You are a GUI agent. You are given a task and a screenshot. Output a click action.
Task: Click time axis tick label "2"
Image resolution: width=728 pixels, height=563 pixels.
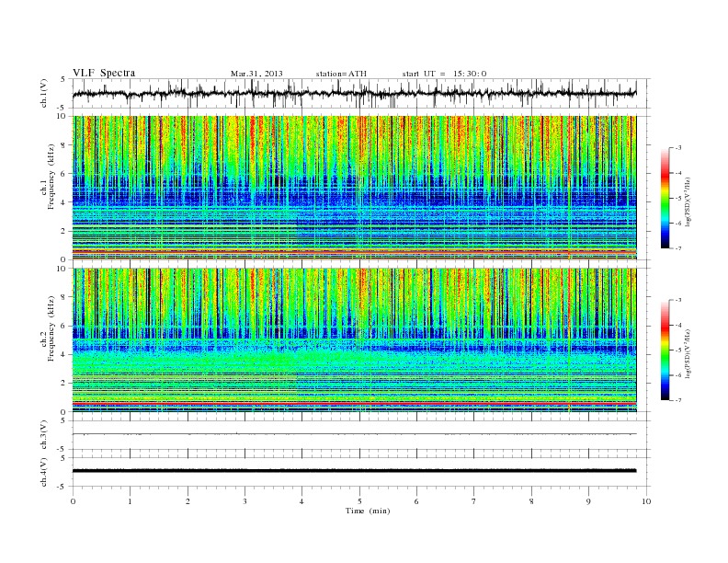point(188,501)
